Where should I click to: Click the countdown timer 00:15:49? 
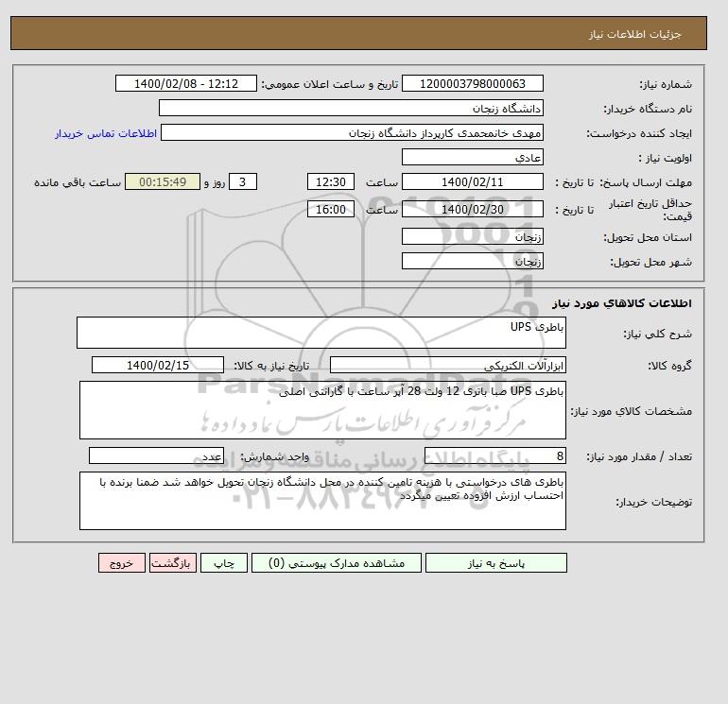[x=163, y=182]
